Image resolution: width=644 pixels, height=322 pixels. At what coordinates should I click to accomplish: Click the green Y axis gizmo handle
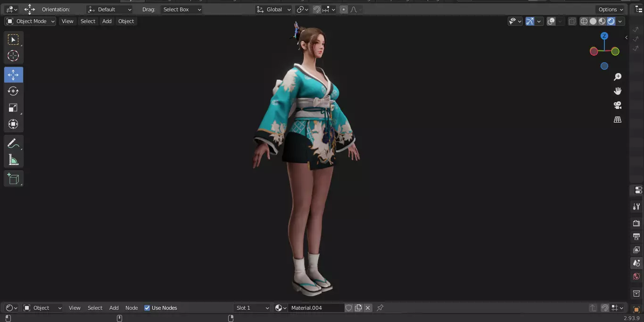coord(615,51)
